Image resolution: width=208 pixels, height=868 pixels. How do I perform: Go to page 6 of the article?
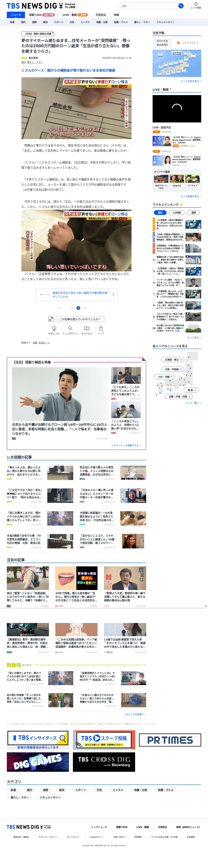coord(85,308)
